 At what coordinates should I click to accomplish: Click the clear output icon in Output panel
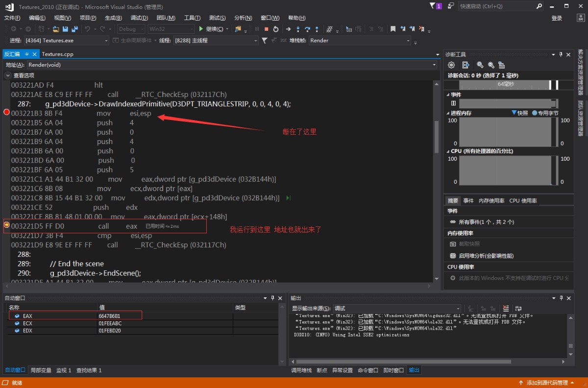point(506,308)
